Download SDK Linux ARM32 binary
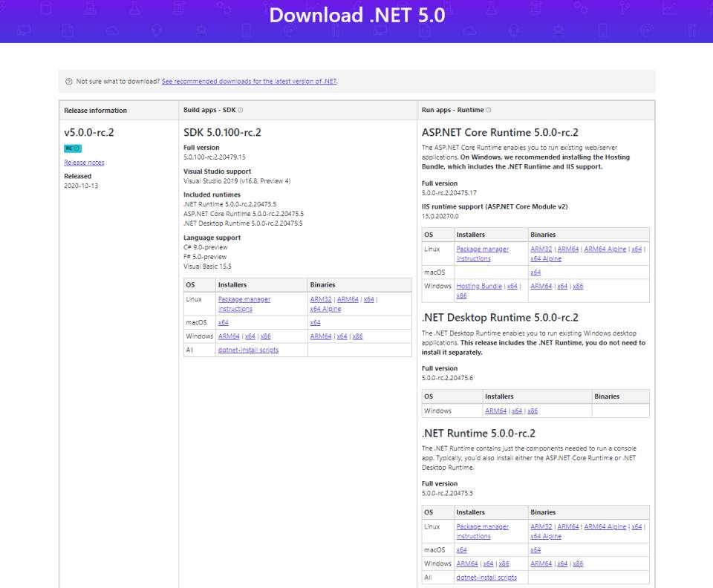This screenshot has width=713, height=588. pyautogui.click(x=321, y=299)
